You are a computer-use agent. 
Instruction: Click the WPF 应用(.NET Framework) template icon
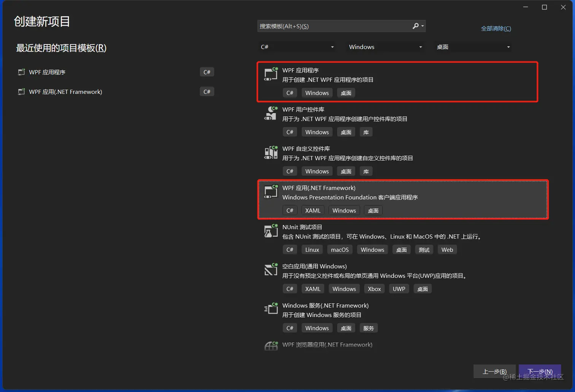[x=270, y=192]
